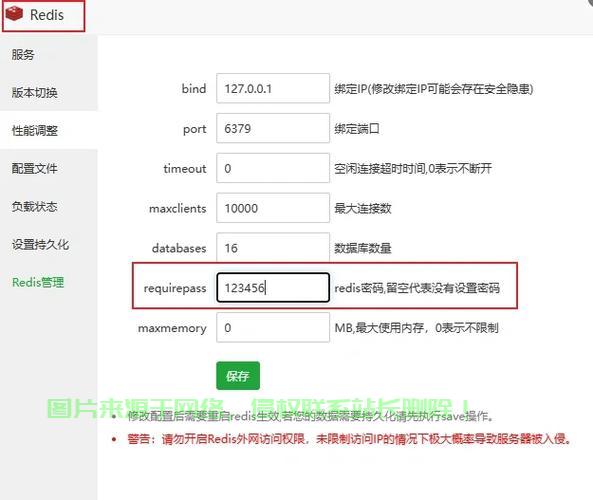
Task: Click the 'requirepass' field label
Action: point(175,289)
